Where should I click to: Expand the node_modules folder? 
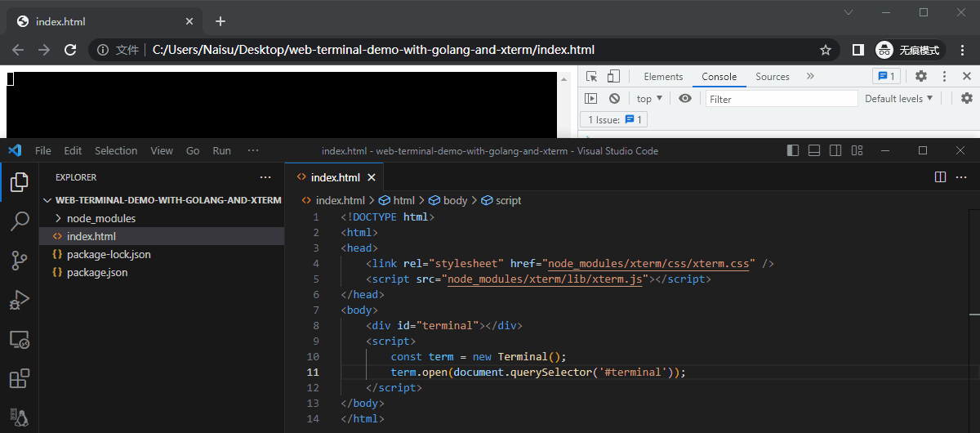point(161,218)
